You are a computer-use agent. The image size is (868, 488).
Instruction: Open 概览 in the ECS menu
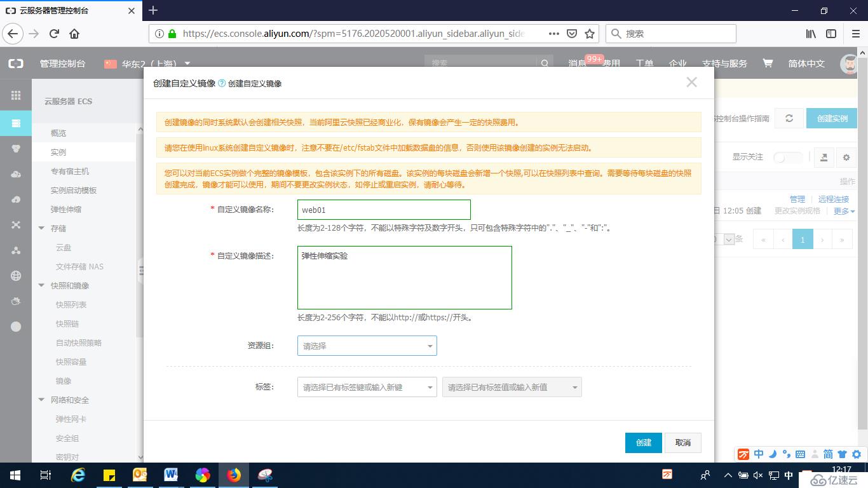[x=58, y=133]
